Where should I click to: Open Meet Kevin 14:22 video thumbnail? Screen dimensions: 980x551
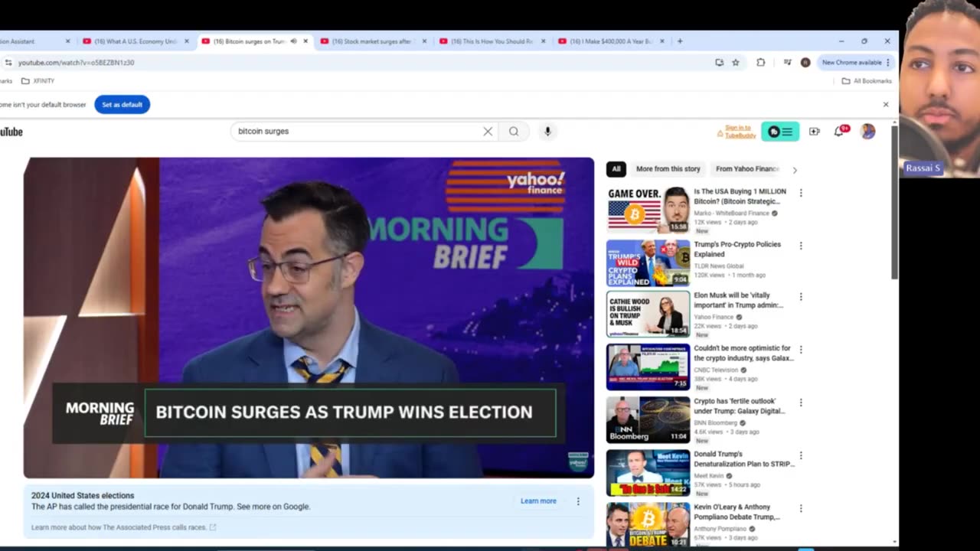[648, 472]
